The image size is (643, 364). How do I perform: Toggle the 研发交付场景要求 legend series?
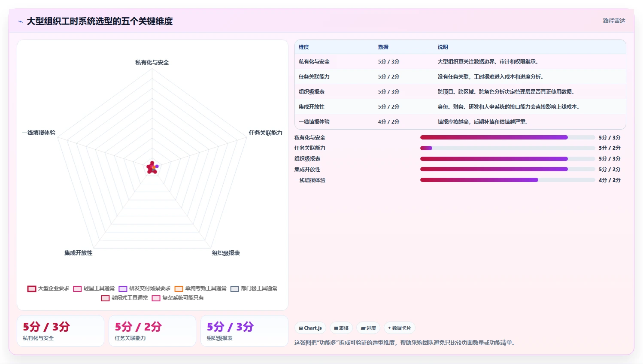coord(145,288)
